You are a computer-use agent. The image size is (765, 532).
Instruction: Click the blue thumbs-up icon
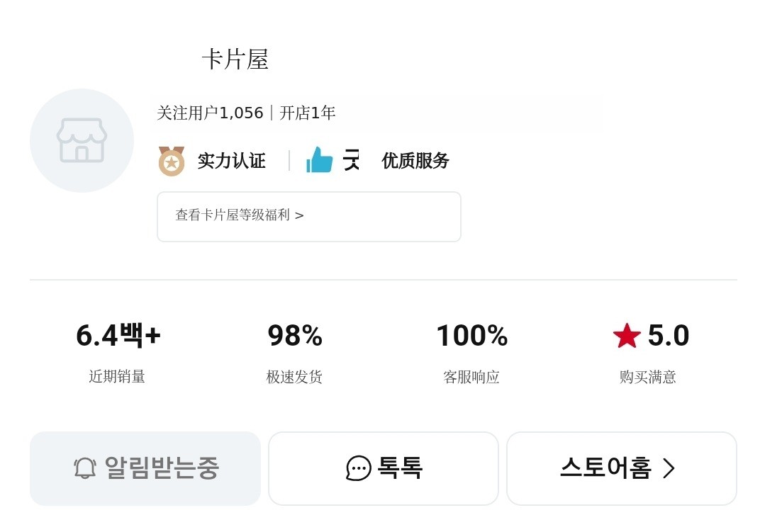(x=319, y=160)
